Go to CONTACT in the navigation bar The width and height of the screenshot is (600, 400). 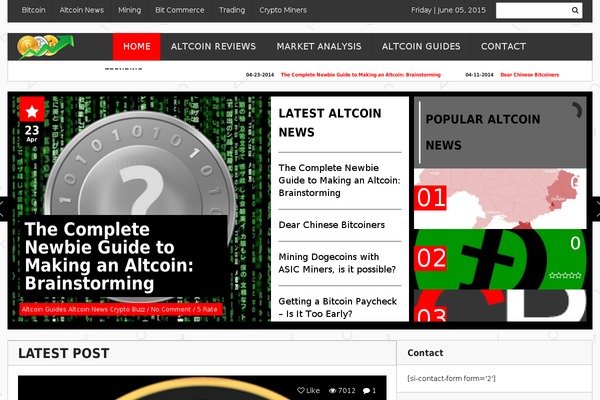click(x=503, y=46)
